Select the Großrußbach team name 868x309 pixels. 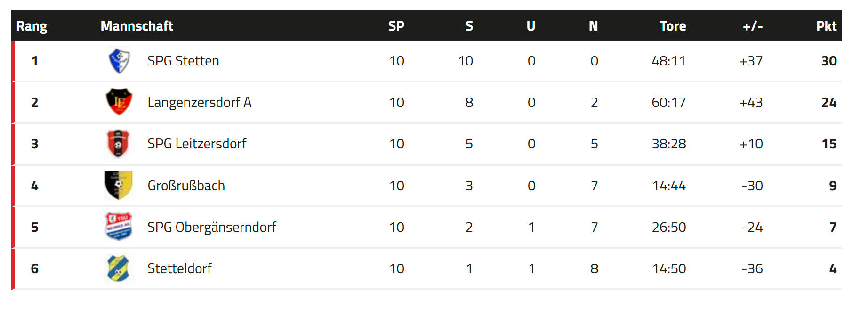(186, 186)
